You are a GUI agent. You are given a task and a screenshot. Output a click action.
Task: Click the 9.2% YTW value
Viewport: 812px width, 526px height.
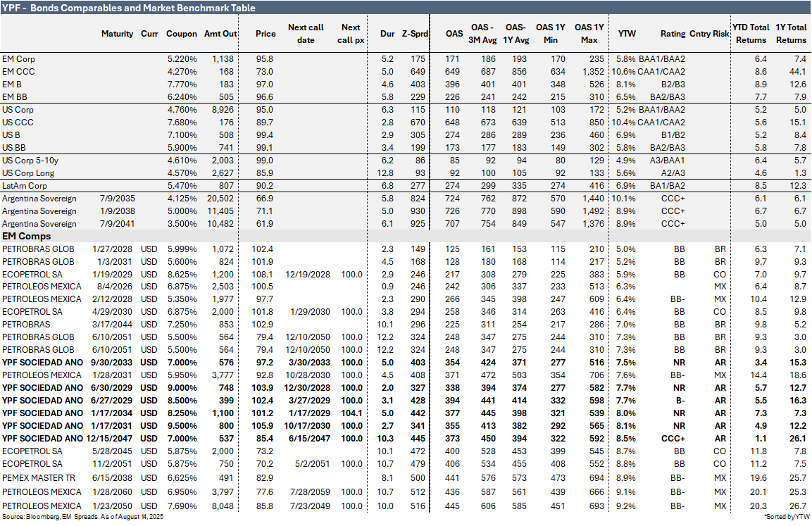click(x=626, y=506)
